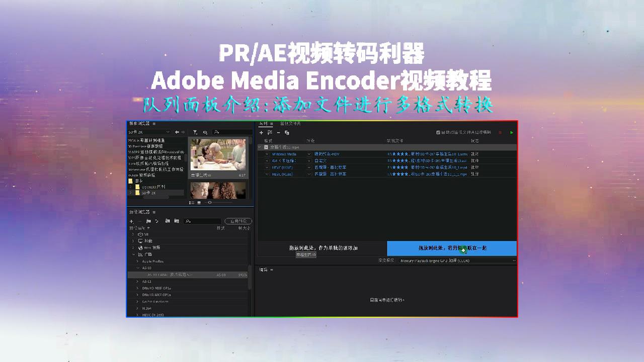Click the add as separate sources drop zone
This screenshot has width=644, height=362.
coord(322,248)
